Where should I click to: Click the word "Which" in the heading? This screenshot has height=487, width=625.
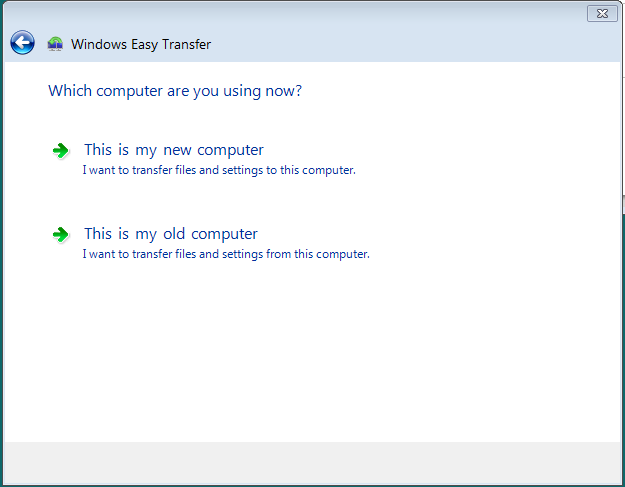pos(70,91)
